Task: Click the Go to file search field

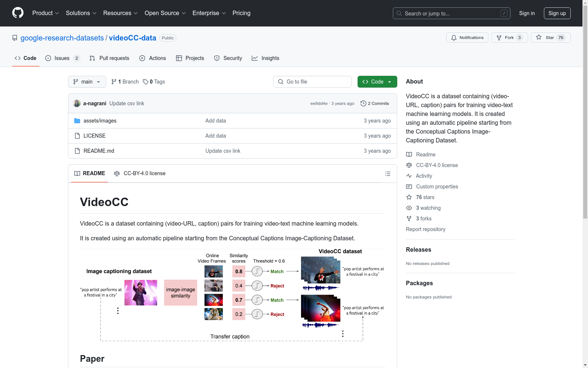Action: click(312, 82)
